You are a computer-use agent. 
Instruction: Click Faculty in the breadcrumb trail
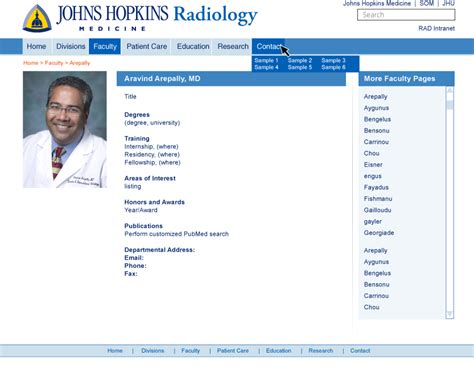[x=54, y=63]
